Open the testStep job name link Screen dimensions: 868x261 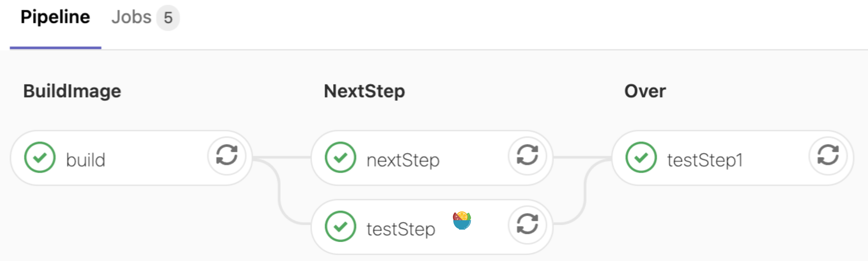[401, 229]
